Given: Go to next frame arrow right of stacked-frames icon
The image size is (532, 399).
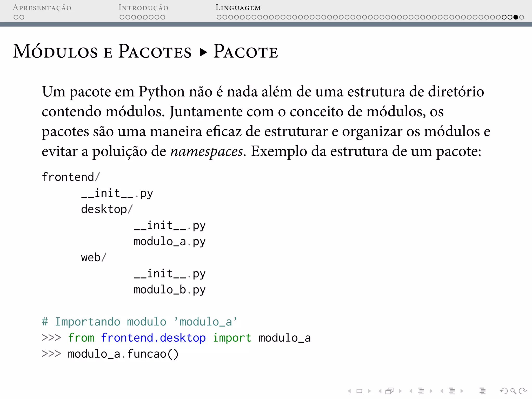Looking at the screenshot, I should (400, 391).
